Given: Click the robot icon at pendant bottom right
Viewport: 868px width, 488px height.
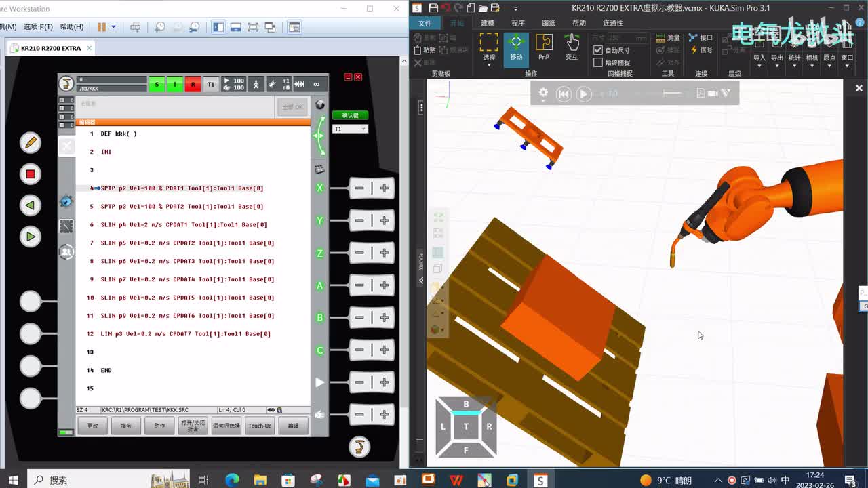Looking at the screenshot, I should [359, 446].
